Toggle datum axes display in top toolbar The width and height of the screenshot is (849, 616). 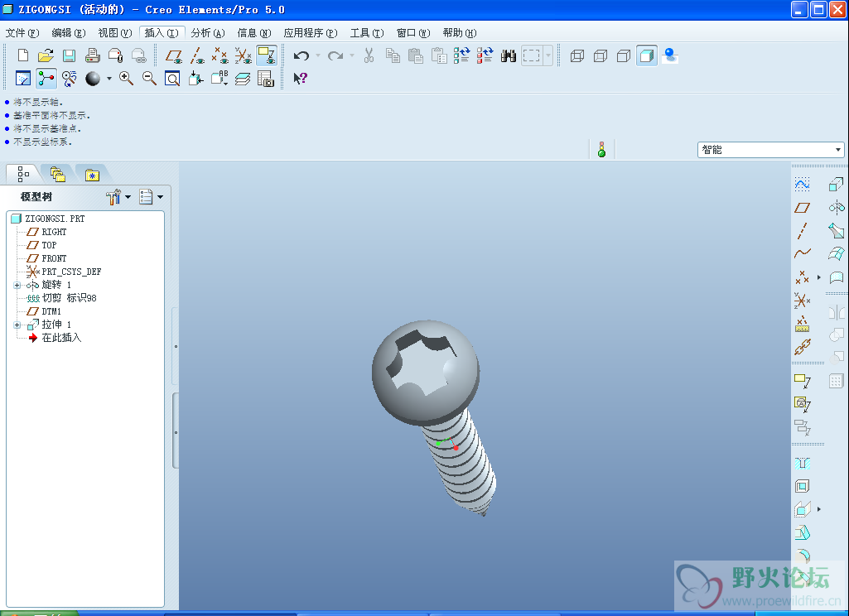click(x=197, y=55)
